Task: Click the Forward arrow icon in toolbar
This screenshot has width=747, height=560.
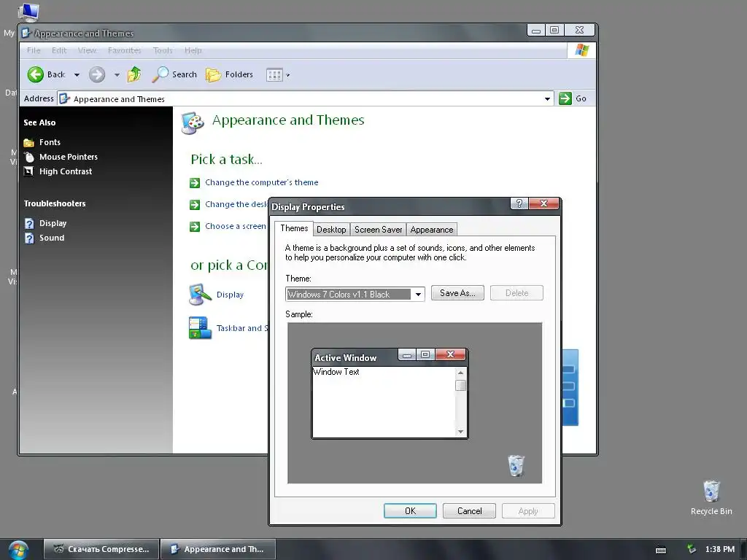Action: pos(97,74)
